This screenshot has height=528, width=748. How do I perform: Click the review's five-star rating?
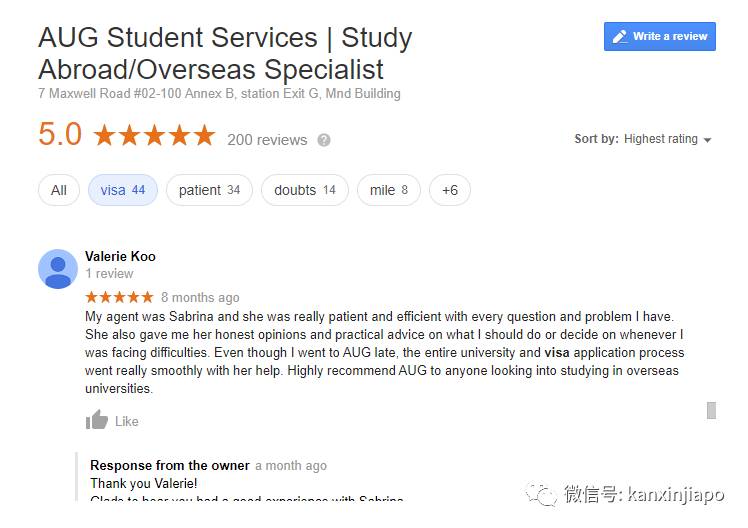click(x=119, y=297)
